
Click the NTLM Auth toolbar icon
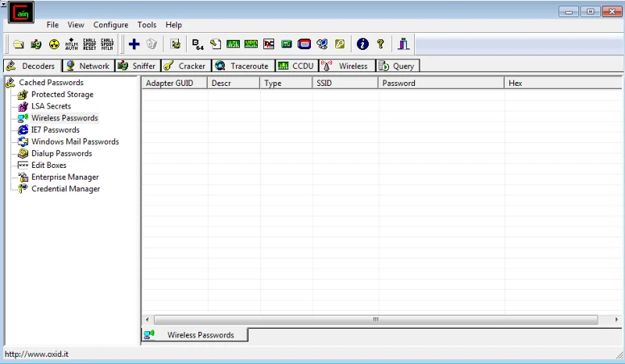coord(72,44)
